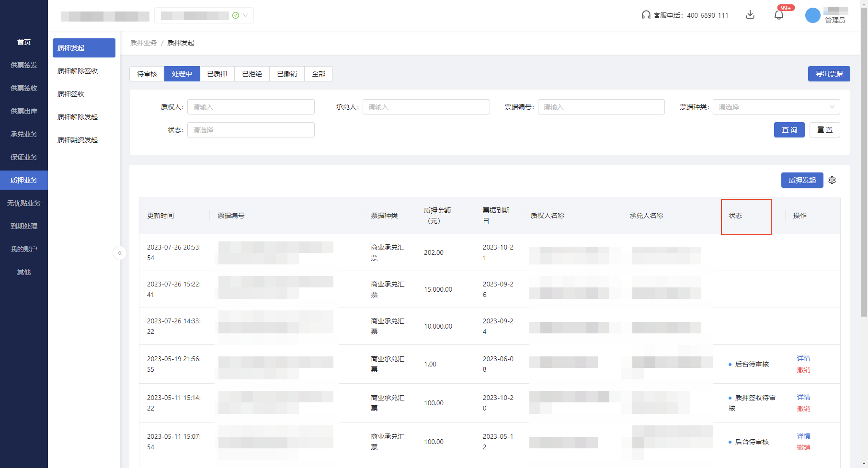Open 质押解除签收 in the submenu
The width and height of the screenshot is (868, 468).
click(x=78, y=71)
